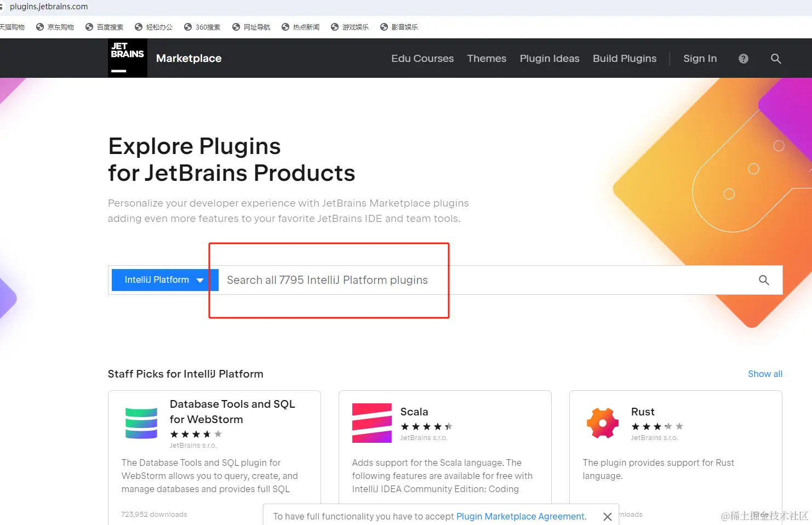The width and height of the screenshot is (812, 525).
Task: Go to the Themes page
Action: click(486, 59)
